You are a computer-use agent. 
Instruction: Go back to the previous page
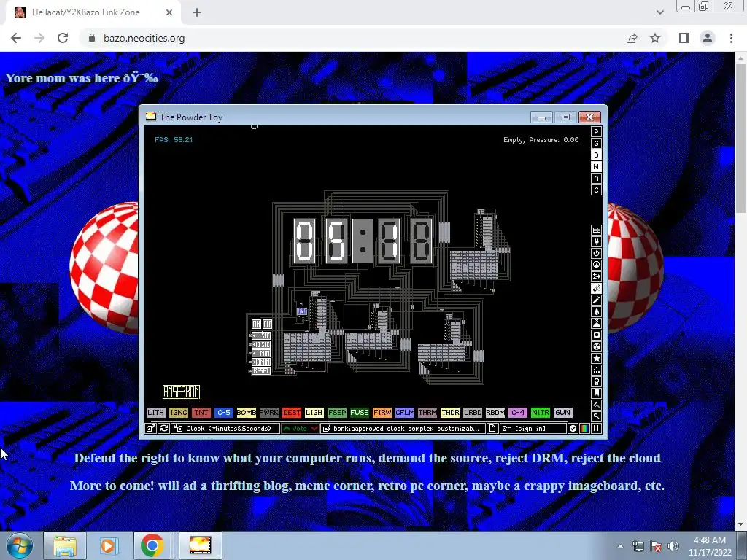(16, 38)
